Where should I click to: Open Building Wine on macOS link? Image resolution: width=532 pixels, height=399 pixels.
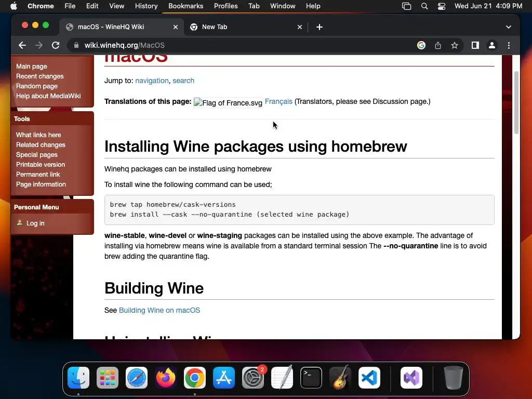tap(159, 310)
